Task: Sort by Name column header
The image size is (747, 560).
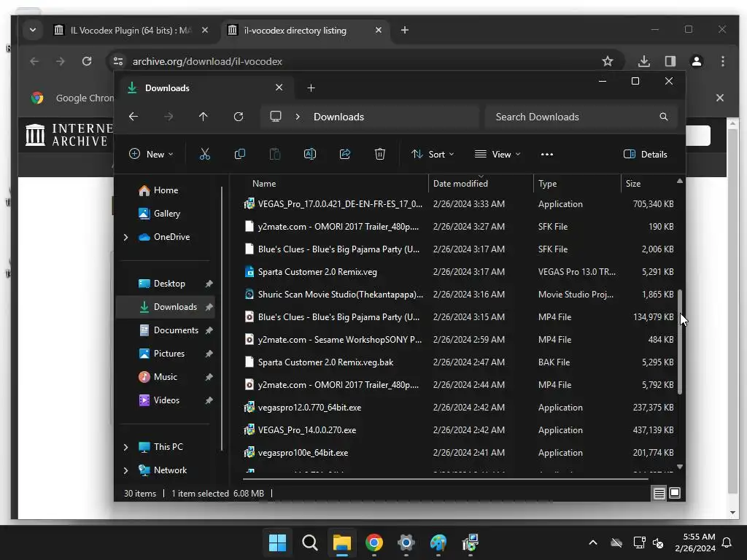Action: click(336, 184)
